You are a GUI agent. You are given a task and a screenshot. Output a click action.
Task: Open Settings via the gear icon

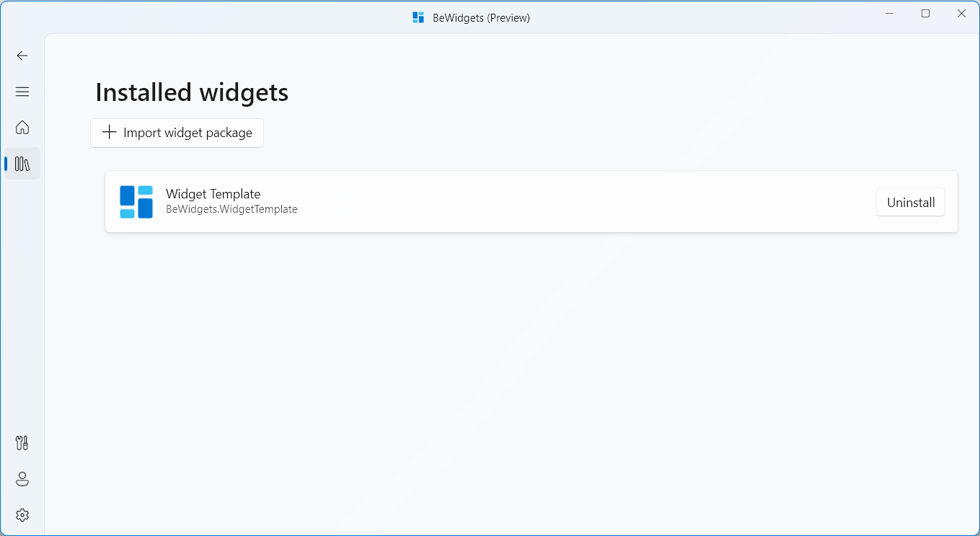22,514
